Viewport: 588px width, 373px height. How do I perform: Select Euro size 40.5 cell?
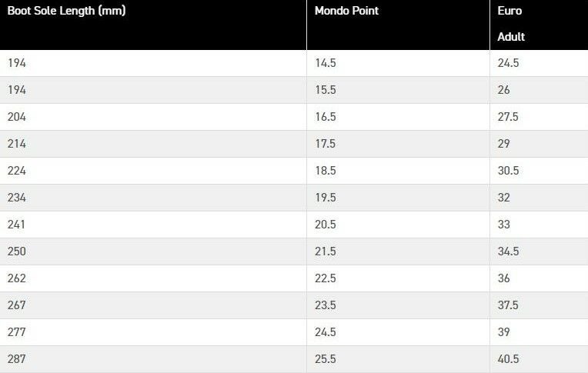tap(508, 359)
